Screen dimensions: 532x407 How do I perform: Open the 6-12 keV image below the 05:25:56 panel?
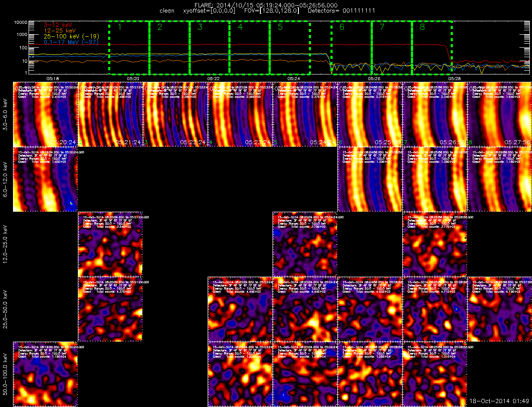tap(370, 179)
